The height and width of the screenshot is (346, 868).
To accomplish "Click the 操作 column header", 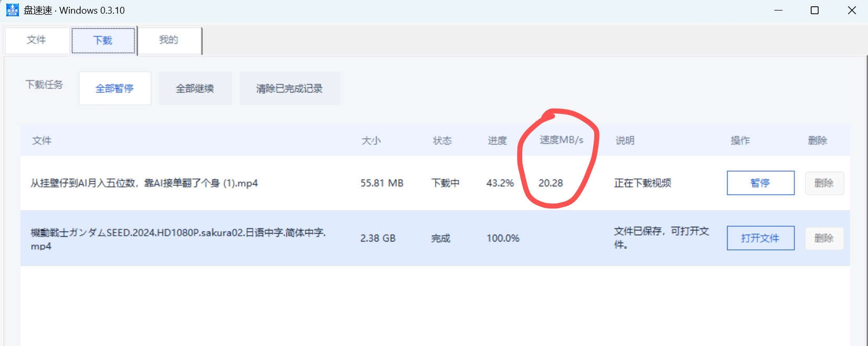I will 740,140.
